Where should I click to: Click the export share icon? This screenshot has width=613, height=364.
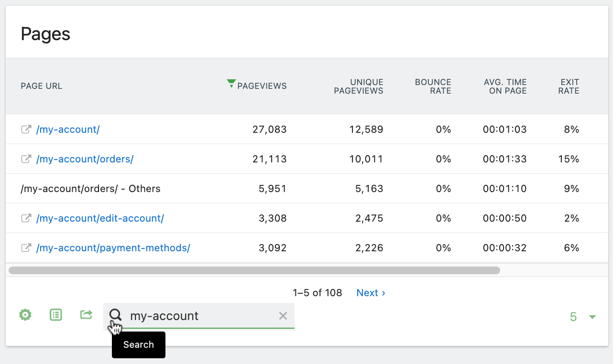coord(86,315)
